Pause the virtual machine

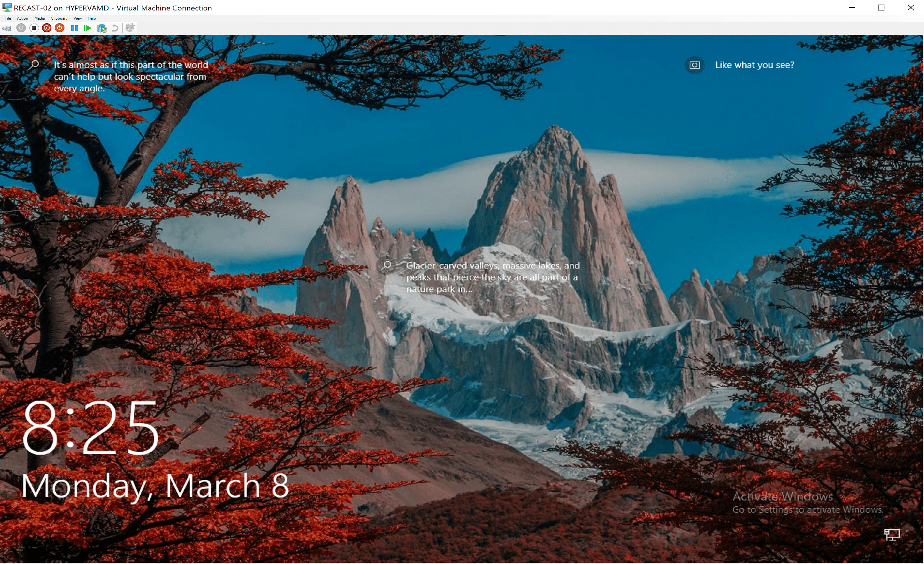(x=75, y=28)
